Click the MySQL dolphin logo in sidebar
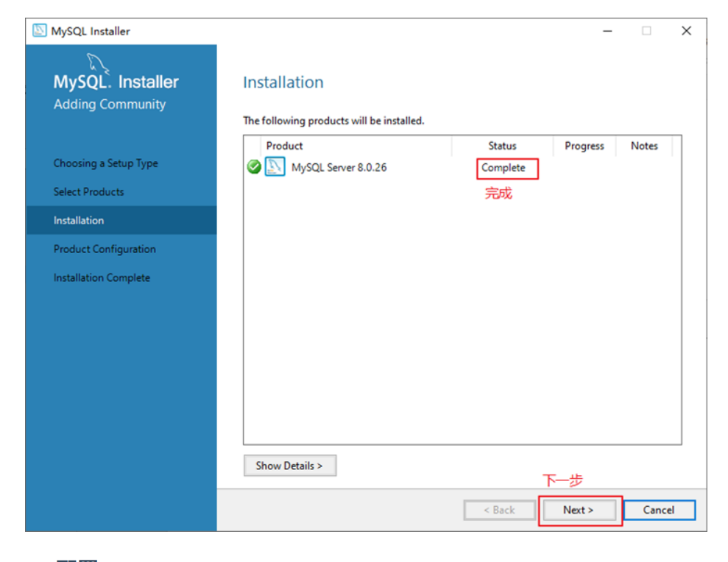728x562 pixels. 97,63
